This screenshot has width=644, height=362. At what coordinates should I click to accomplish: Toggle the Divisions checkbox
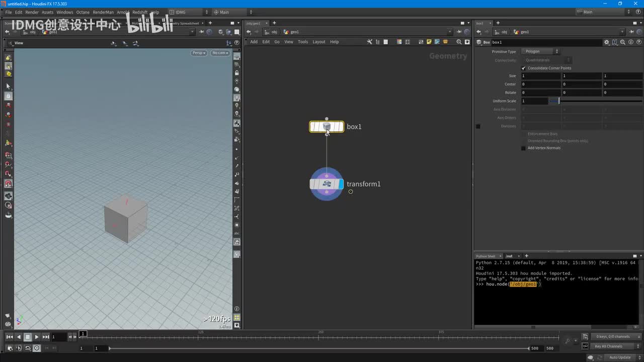(x=478, y=126)
